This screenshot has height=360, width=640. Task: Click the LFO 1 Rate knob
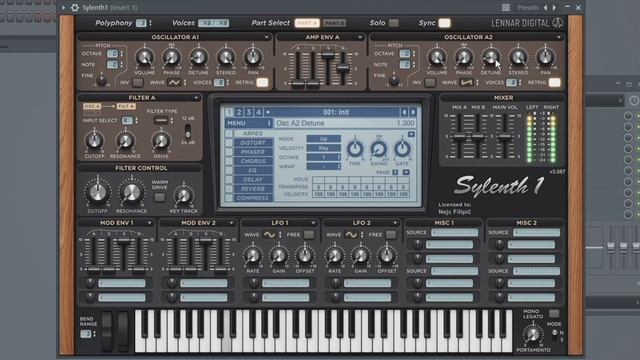point(253,256)
